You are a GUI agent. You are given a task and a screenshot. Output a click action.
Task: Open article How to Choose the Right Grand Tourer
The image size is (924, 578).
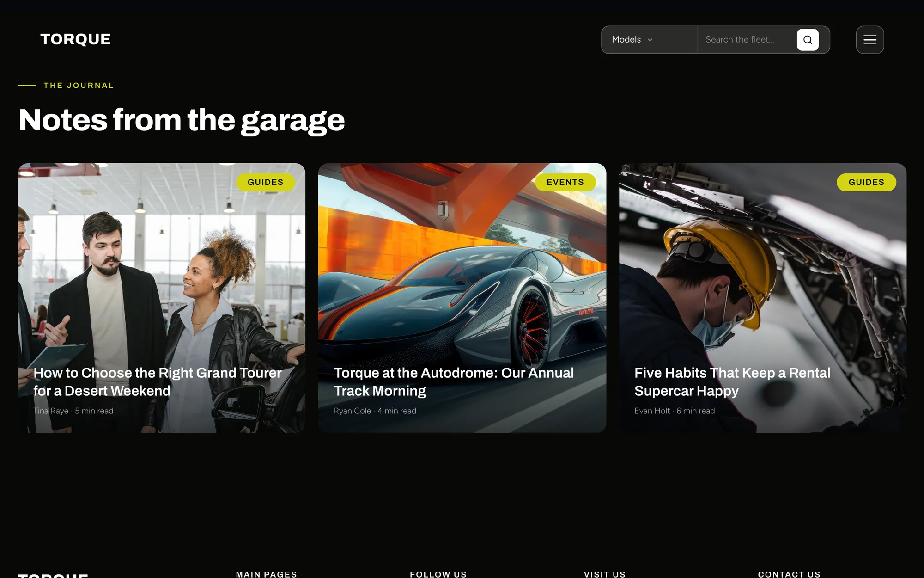[158, 382]
